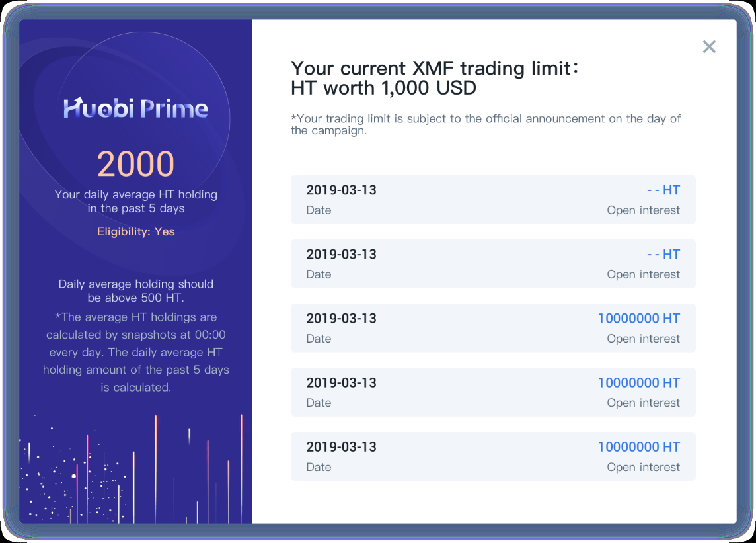Viewport: 756px width, 543px height.
Task: Click the second '-- HT' open interest value
Action: click(663, 255)
